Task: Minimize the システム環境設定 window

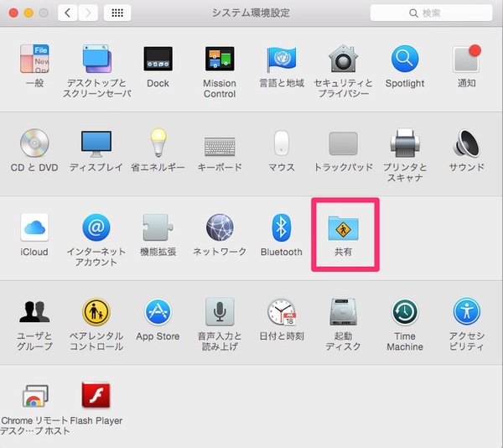Action: click(29, 13)
